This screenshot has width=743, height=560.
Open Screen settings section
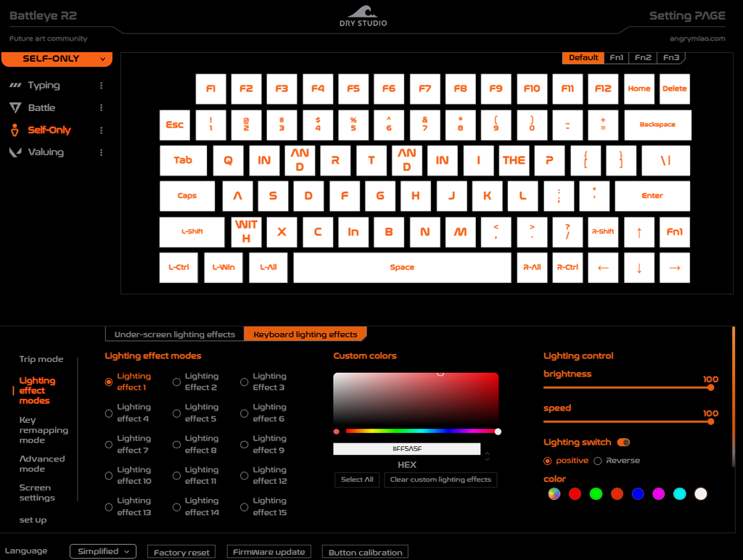37,493
